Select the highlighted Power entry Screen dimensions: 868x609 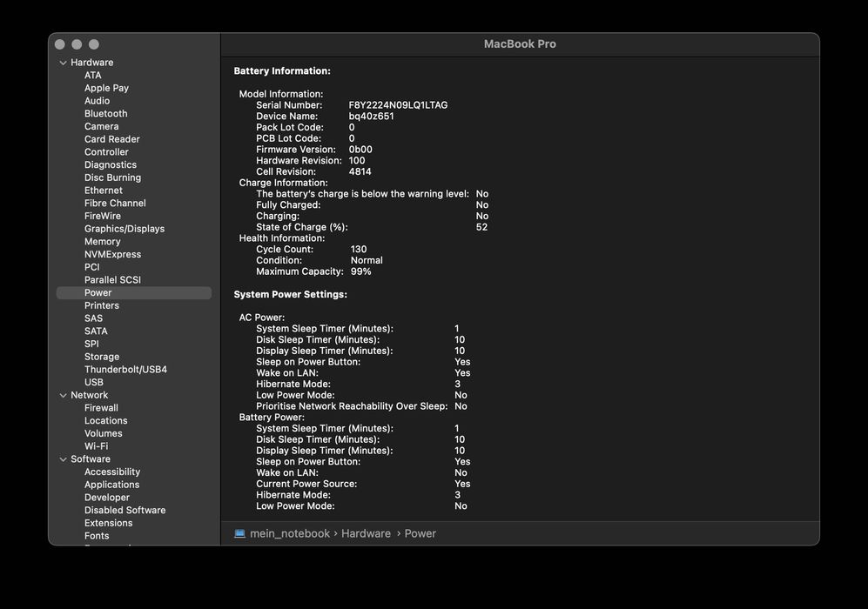click(x=134, y=292)
